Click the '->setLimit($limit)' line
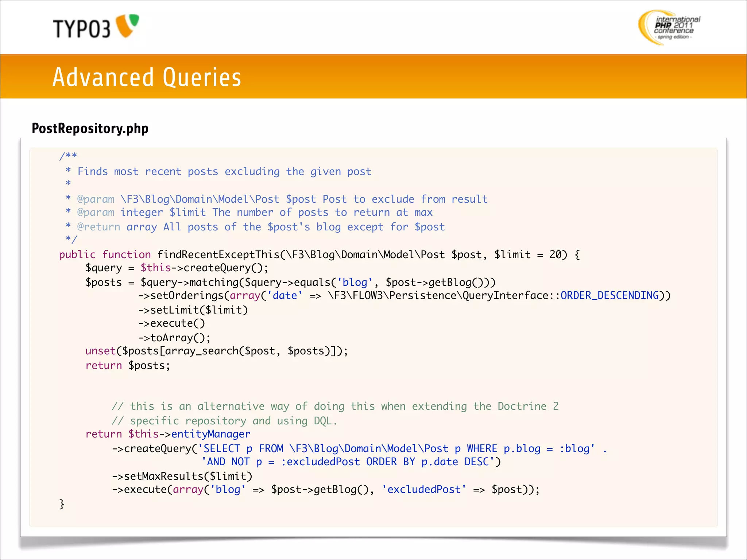The width and height of the screenshot is (747, 560). pyautogui.click(x=193, y=310)
